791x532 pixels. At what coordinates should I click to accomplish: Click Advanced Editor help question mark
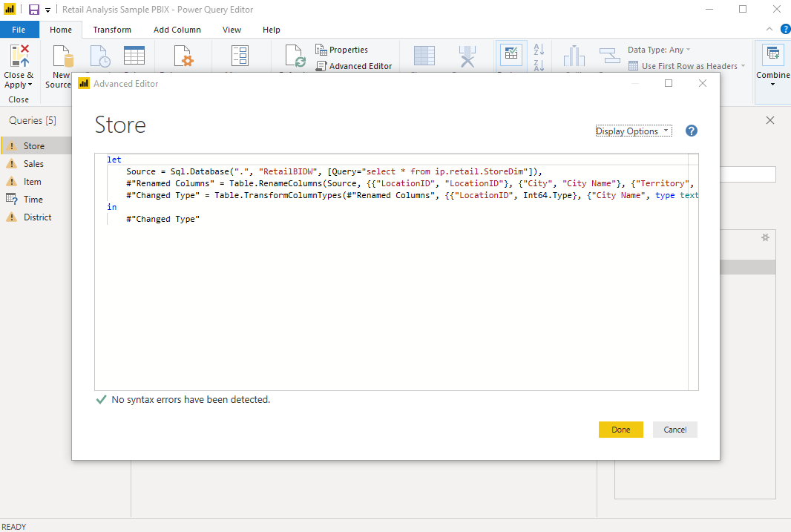click(x=691, y=131)
